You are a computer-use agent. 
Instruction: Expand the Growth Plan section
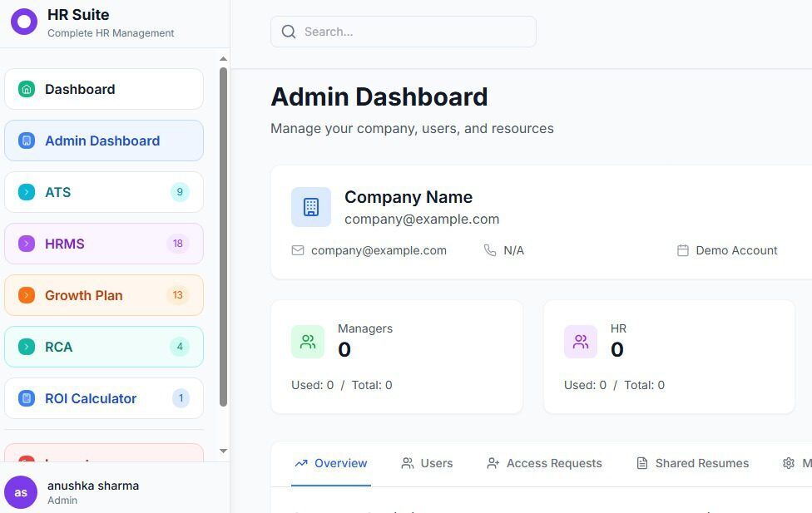coord(104,295)
